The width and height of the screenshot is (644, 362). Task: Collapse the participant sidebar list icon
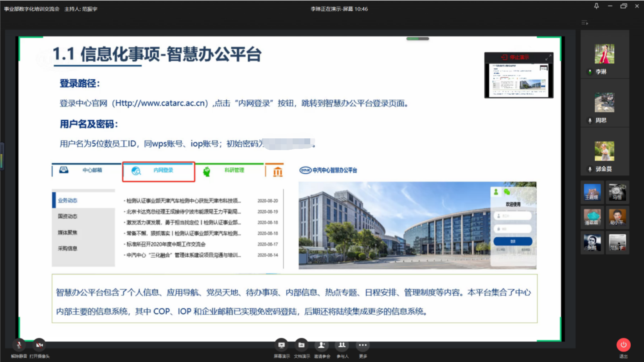[x=585, y=23]
